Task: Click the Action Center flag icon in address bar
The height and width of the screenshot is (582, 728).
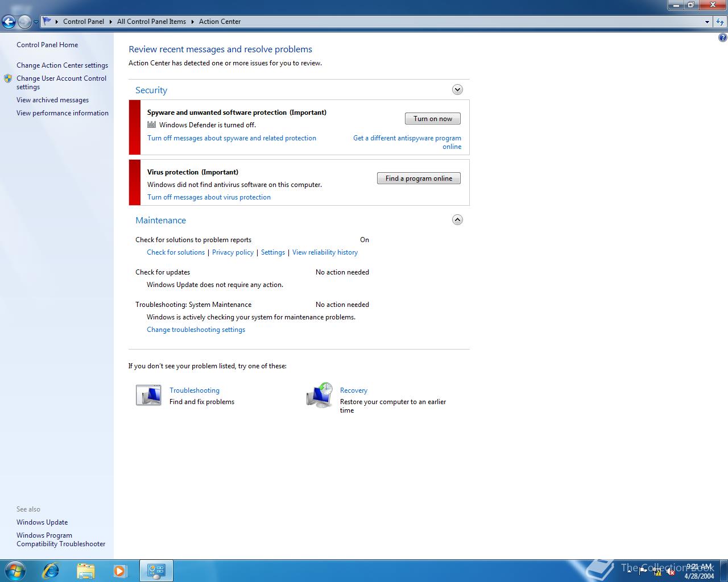Action: point(47,21)
